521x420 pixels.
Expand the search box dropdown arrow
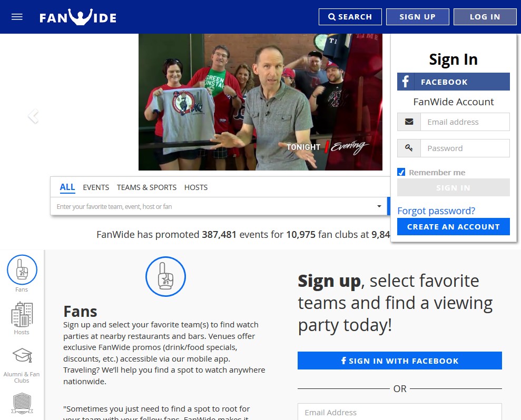click(379, 206)
